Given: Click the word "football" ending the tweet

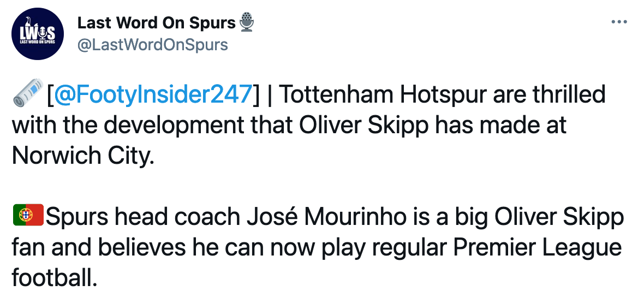Looking at the screenshot, I should (x=54, y=278).
